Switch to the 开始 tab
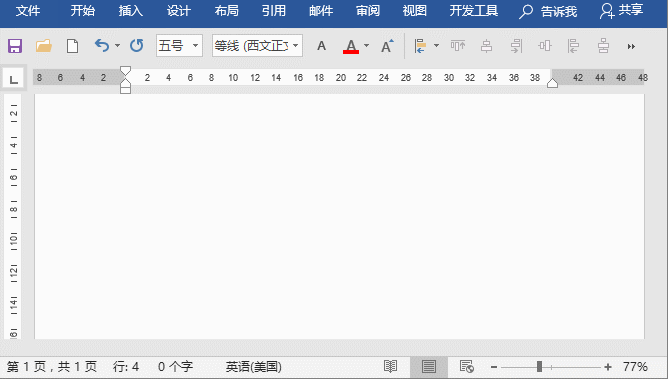Viewport: 668px width, 379px height. 83,11
